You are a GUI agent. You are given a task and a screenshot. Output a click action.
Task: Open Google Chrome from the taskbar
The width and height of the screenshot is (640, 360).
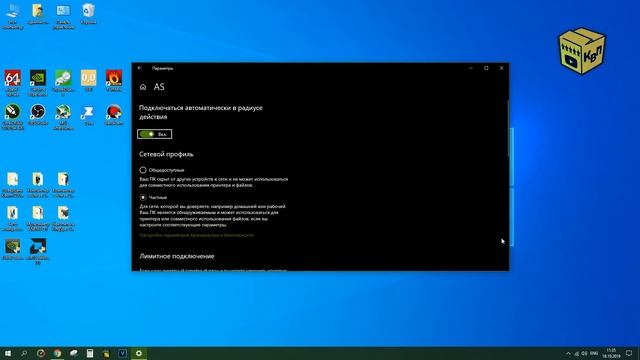57,353
